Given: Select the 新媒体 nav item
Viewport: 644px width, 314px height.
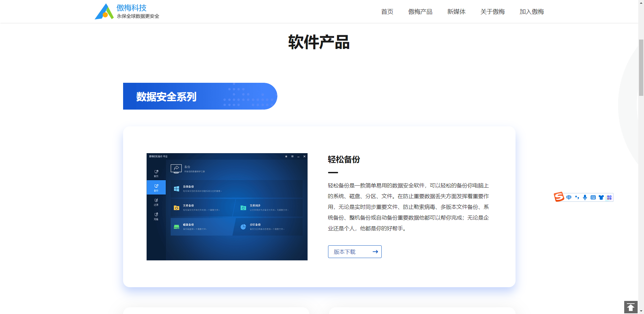Looking at the screenshot, I should click(457, 12).
